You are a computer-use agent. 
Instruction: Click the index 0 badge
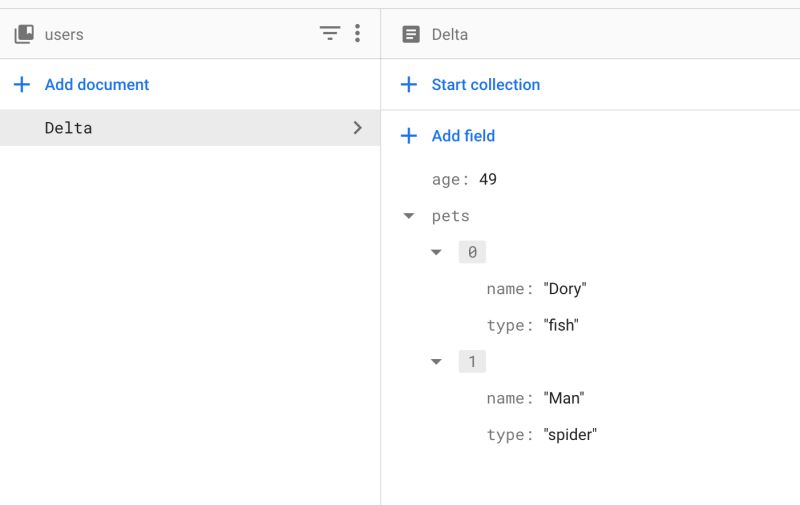[472, 252]
